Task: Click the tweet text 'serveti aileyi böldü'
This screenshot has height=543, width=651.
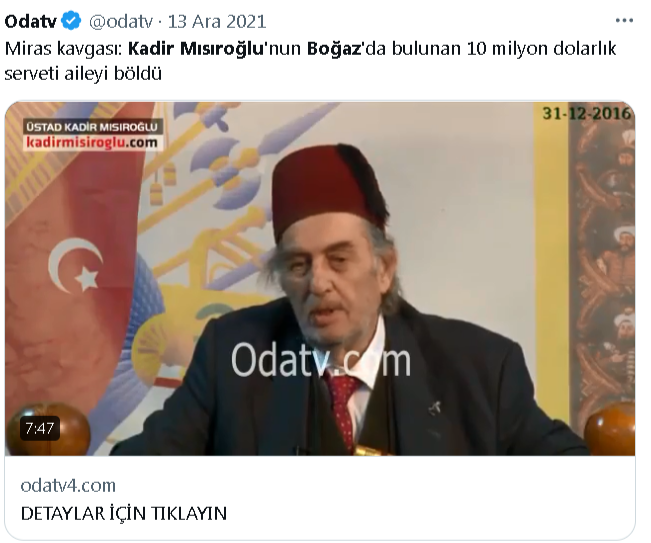Action: point(83,74)
